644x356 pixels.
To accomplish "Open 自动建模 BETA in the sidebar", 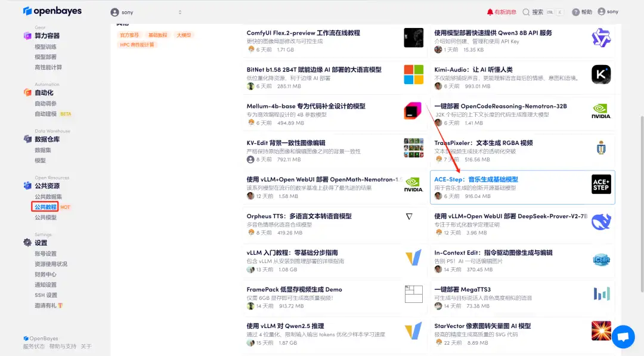I will tap(53, 114).
